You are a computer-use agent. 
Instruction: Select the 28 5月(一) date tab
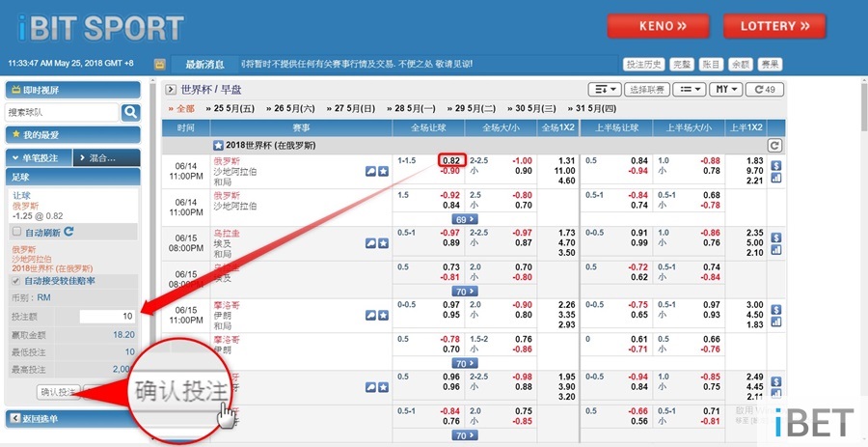coord(411,108)
